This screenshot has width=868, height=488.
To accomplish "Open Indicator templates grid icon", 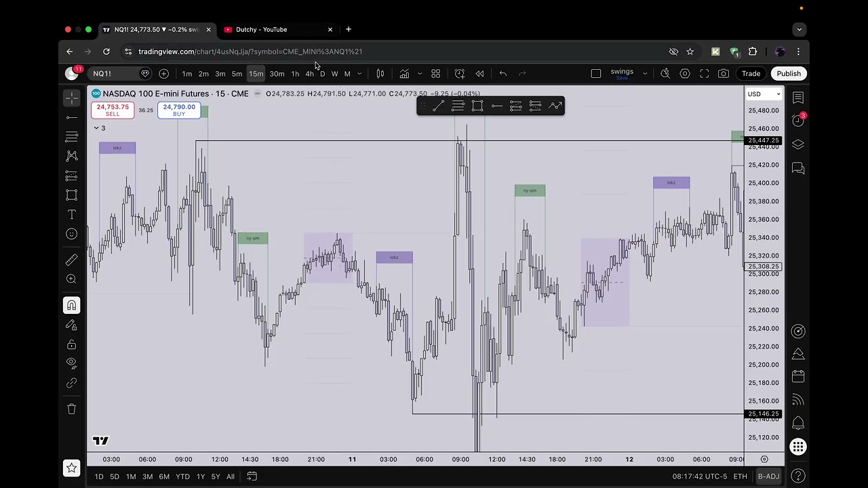I will tap(436, 73).
